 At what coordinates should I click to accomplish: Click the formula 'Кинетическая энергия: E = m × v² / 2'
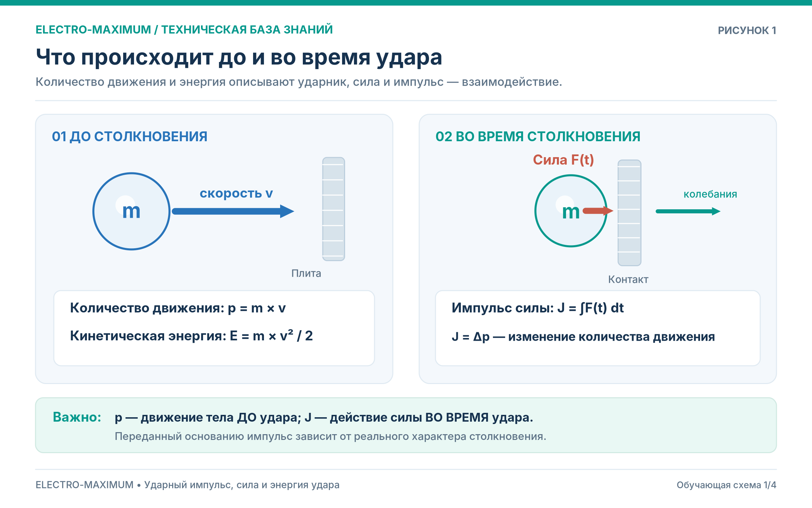point(191,336)
